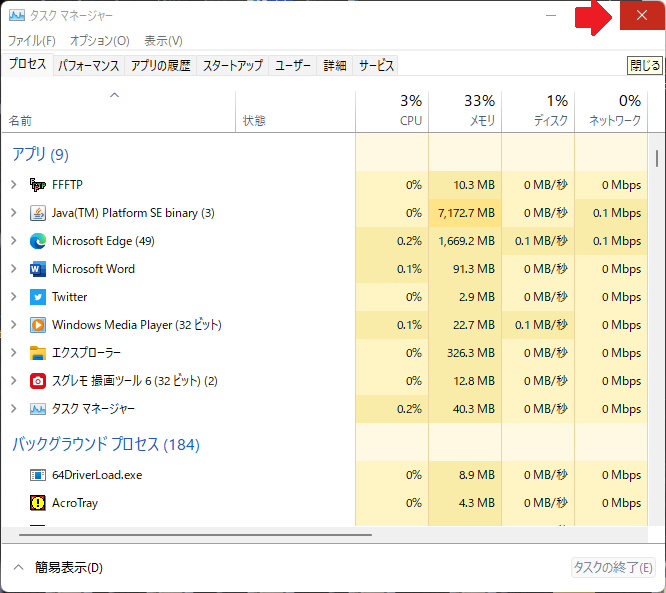Minimize the Task Manager window
666x593 pixels.
pyautogui.click(x=551, y=15)
